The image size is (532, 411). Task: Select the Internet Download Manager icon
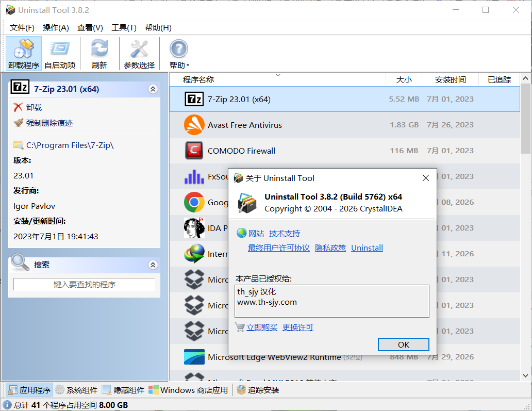pyautogui.click(x=194, y=254)
